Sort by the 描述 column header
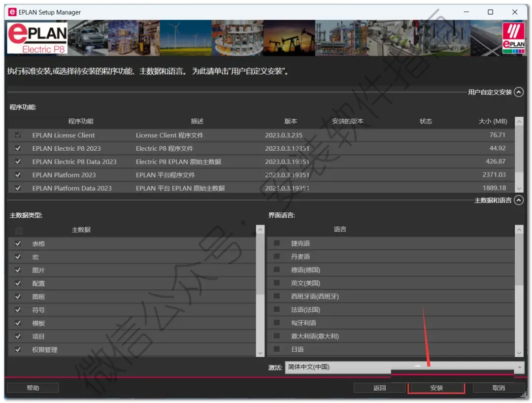This screenshot has width=532, height=403. click(197, 121)
